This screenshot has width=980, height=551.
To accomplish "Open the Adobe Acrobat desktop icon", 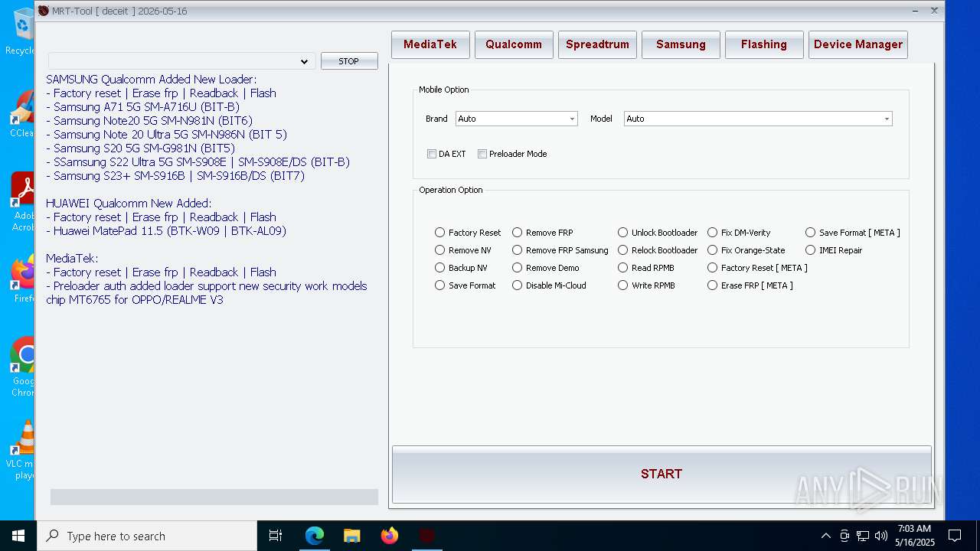I will tap(22, 201).
